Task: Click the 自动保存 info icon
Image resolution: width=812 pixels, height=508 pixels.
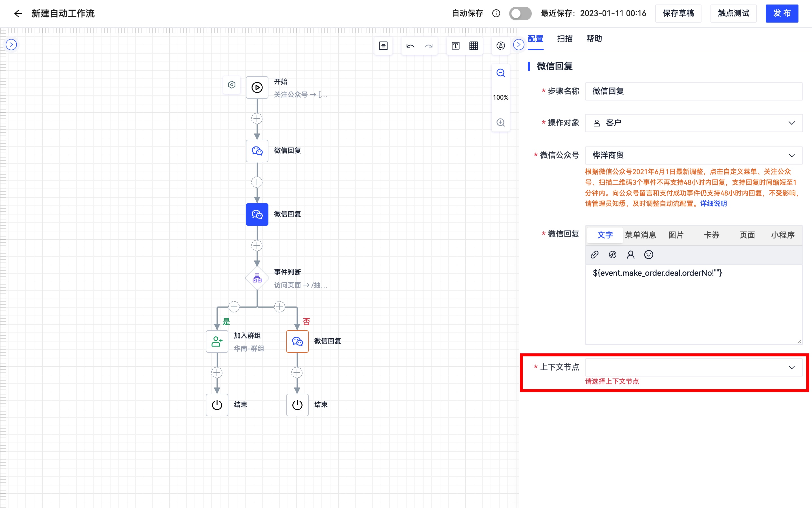Action: (x=496, y=14)
